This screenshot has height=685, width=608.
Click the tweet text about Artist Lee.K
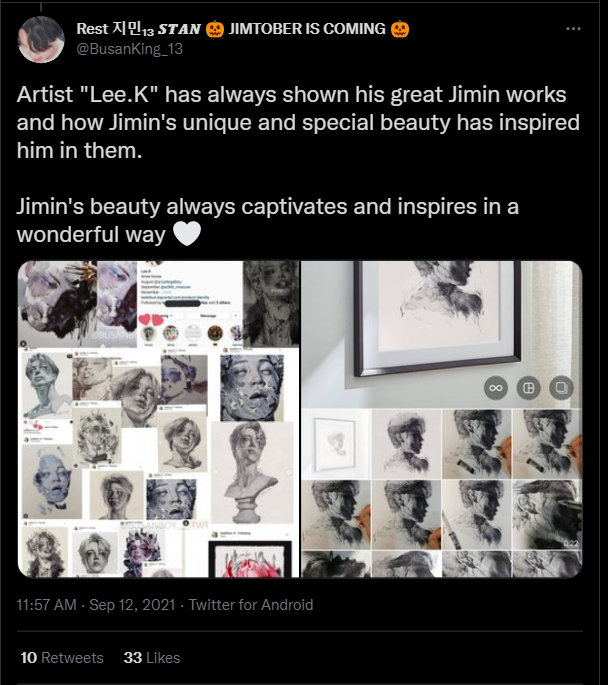coord(298,122)
